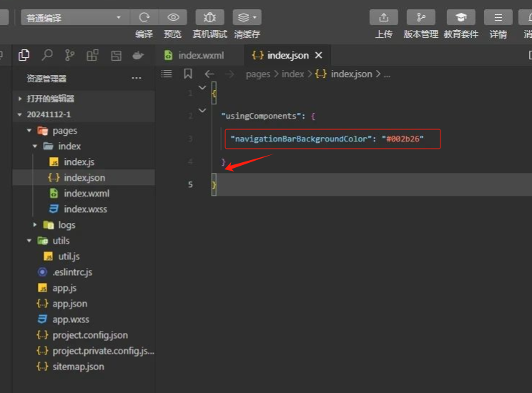Open the education kit graduation cap icon
532x393 pixels.
click(460, 17)
